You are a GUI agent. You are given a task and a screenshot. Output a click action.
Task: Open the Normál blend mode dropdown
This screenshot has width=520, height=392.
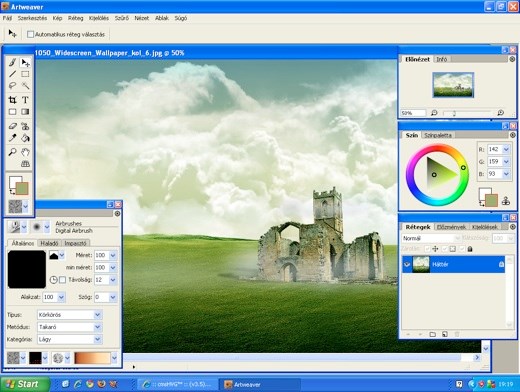[x=431, y=238]
